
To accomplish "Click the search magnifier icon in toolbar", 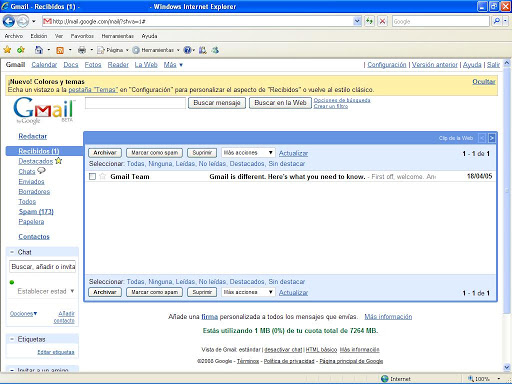I will pos(497,21).
